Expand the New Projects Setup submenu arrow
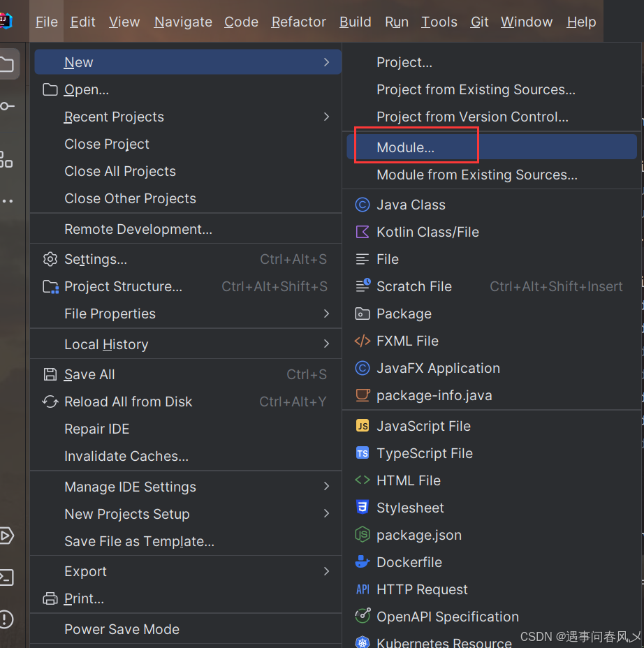This screenshot has width=644, height=648. (327, 513)
